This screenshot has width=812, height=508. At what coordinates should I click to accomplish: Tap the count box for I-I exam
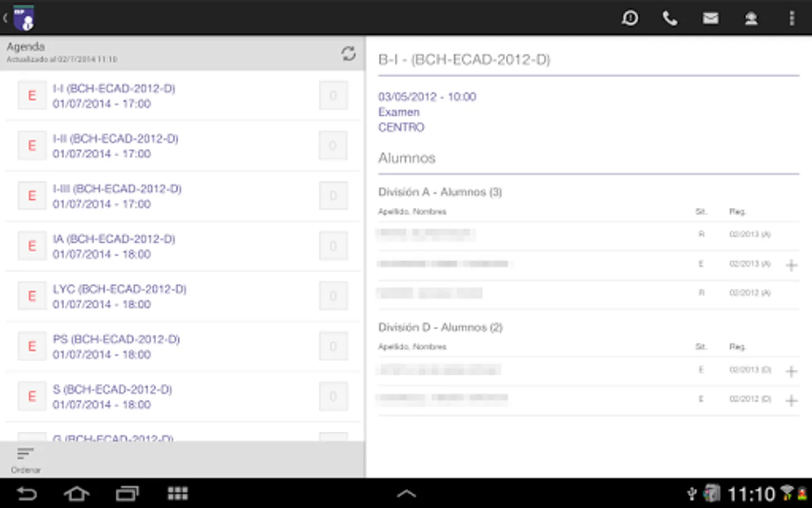coord(333,95)
